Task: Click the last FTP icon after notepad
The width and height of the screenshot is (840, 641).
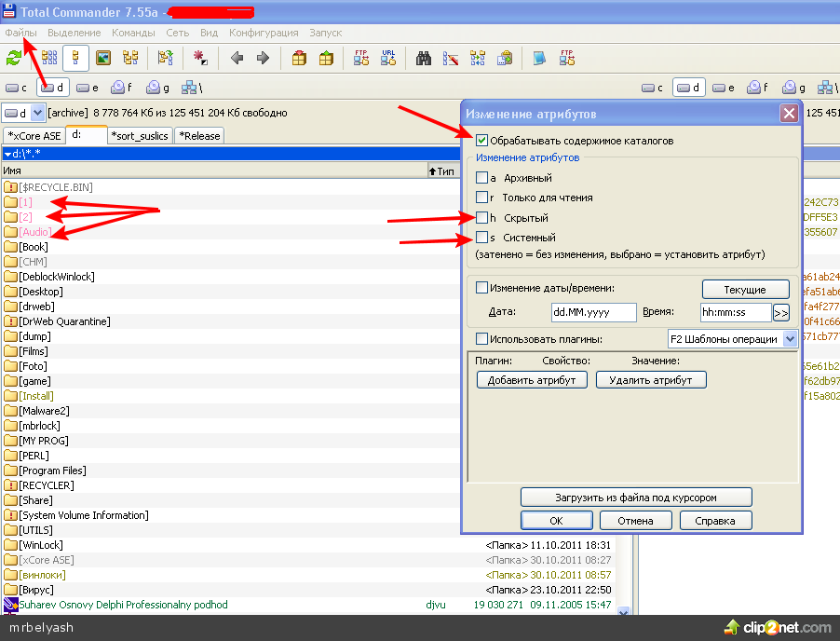Action: point(567,58)
